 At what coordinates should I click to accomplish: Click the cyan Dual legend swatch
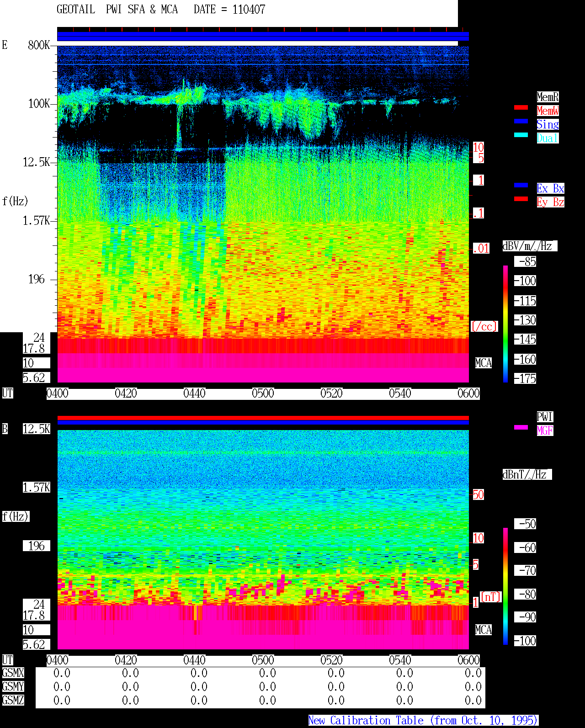(x=521, y=135)
